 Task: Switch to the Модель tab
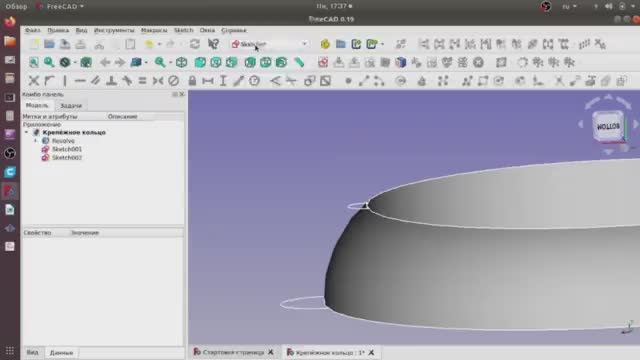tap(37, 105)
